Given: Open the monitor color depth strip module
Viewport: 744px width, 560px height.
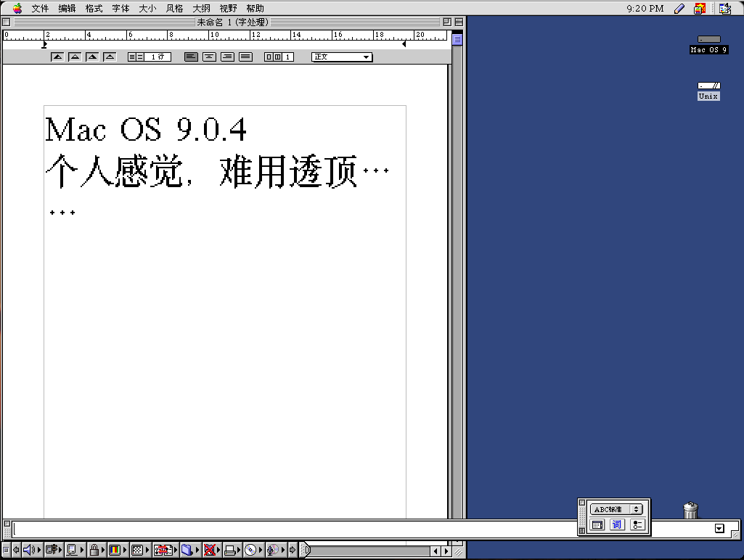Looking at the screenshot, I should pos(117,550).
